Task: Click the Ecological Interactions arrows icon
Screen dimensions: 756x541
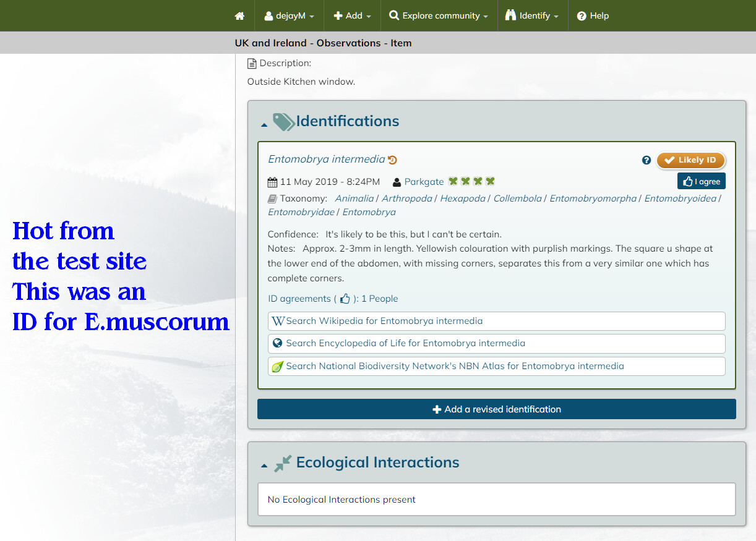Action: [x=283, y=463]
